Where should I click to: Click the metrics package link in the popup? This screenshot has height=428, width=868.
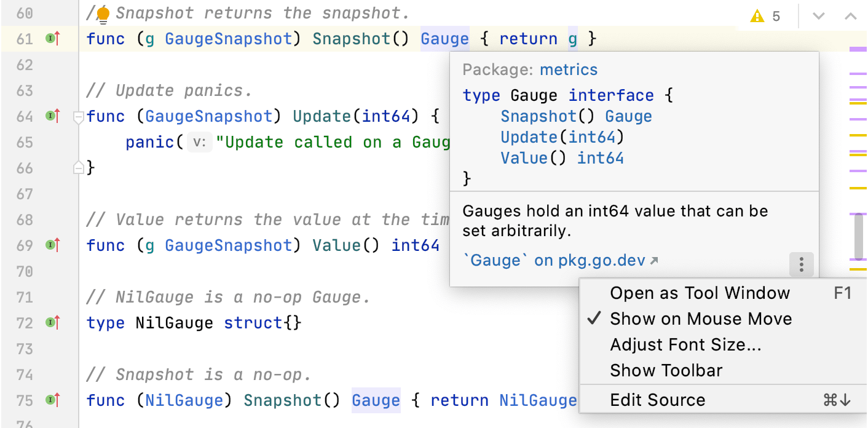pos(568,69)
